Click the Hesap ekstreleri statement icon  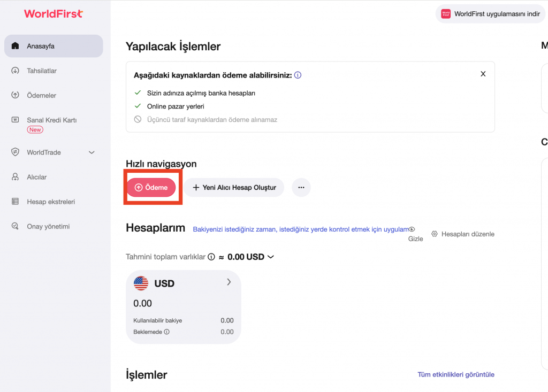coord(16,202)
